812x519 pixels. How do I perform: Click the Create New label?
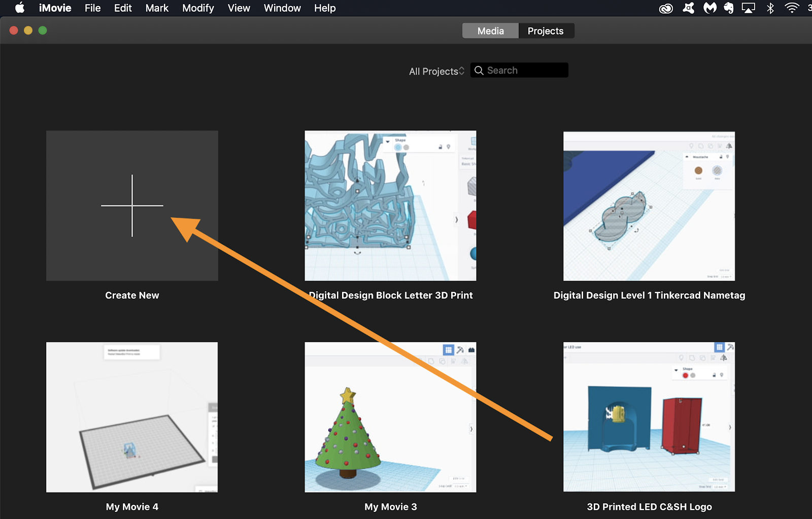click(132, 295)
